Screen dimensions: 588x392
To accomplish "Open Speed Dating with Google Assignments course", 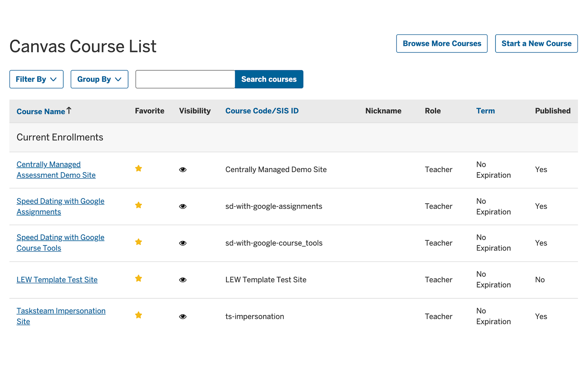I will [x=60, y=207].
